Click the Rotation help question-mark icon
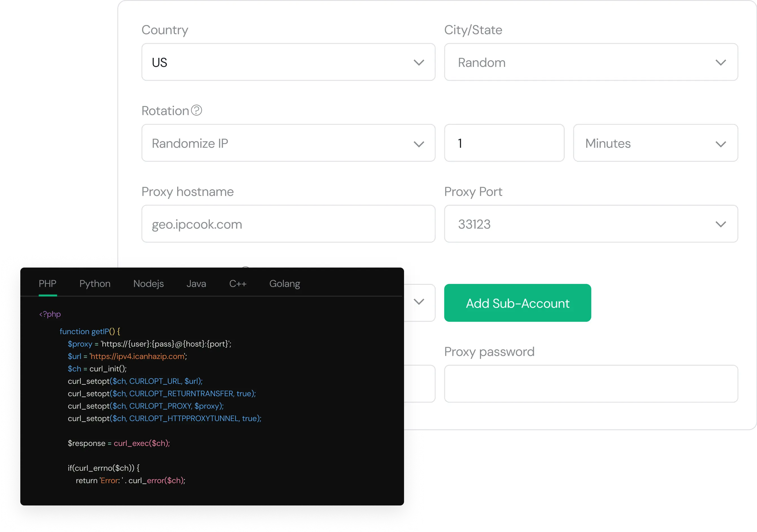This screenshot has width=757, height=532. coord(196,110)
